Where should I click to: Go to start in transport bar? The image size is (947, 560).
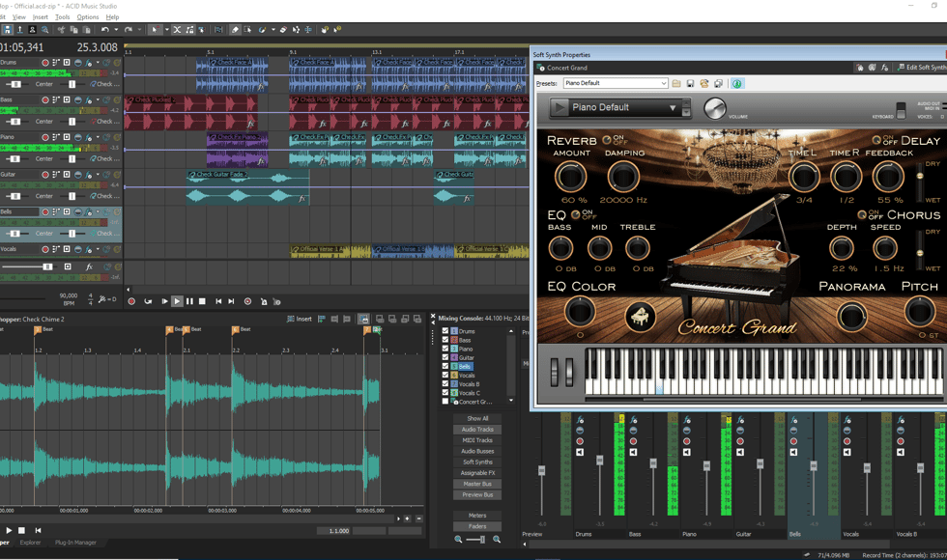[x=218, y=301]
